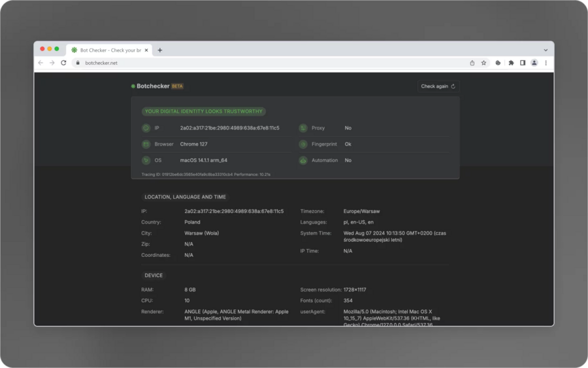Screen dimensions: 588x368
Task: Click the botchecker.net address bar
Action: click(x=270, y=63)
